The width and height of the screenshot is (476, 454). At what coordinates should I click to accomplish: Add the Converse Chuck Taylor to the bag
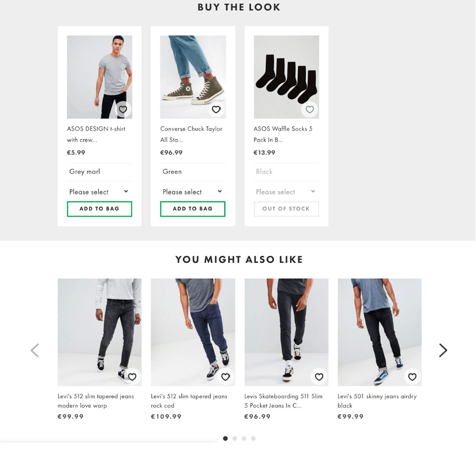(x=192, y=209)
